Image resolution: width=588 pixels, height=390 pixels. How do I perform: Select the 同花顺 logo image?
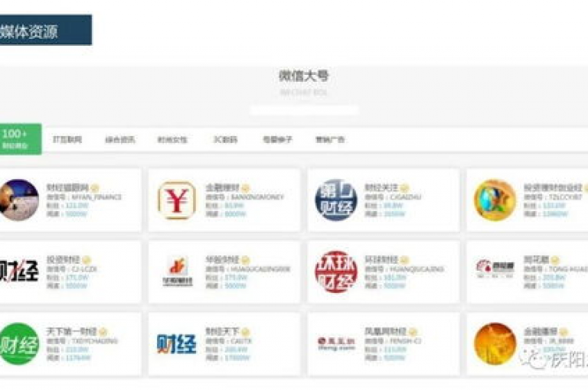[x=495, y=268]
